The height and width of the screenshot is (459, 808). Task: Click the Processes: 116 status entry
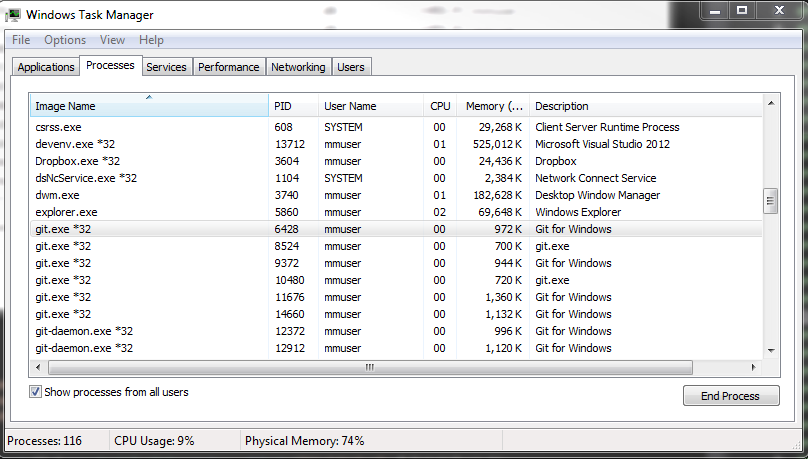click(x=44, y=441)
